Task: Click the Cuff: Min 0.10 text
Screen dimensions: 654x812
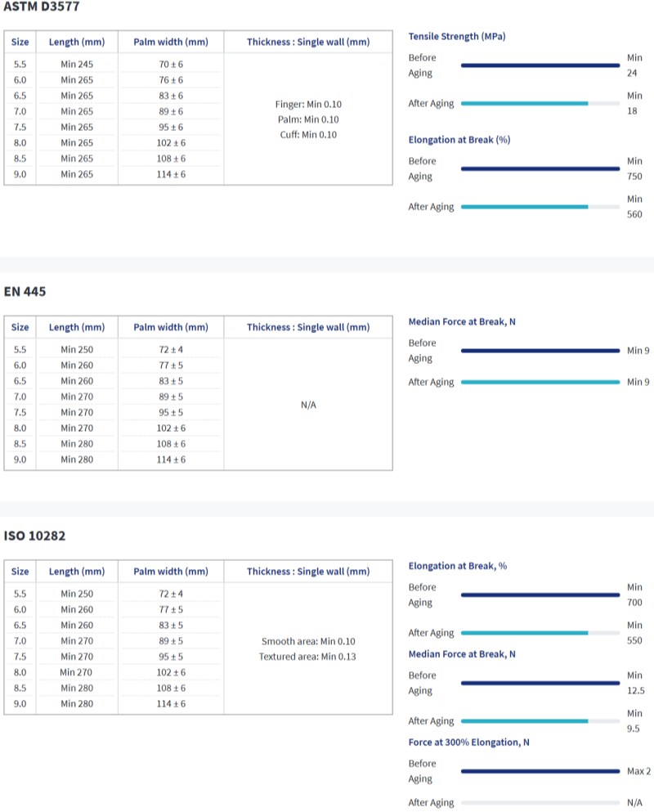Action: coord(307,135)
